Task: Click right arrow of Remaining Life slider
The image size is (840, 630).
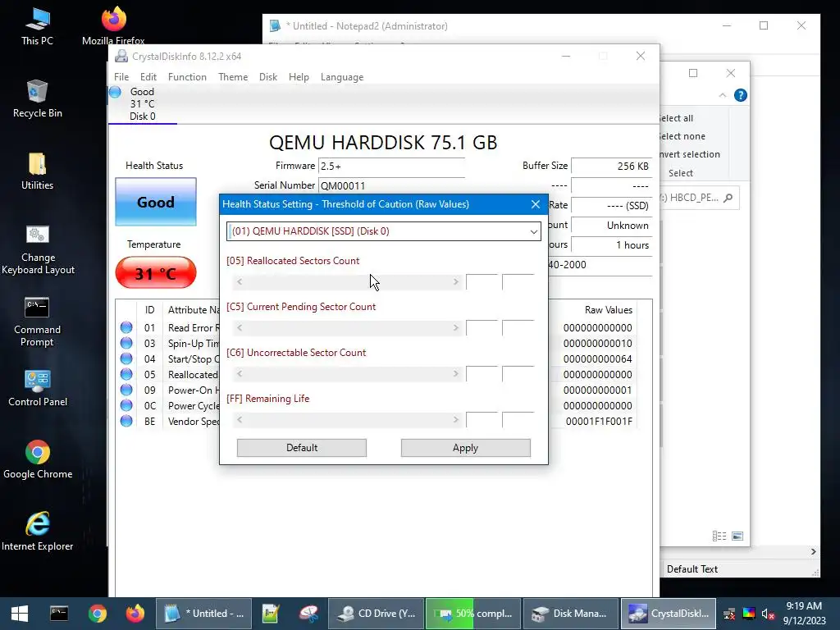Action: click(x=456, y=419)
